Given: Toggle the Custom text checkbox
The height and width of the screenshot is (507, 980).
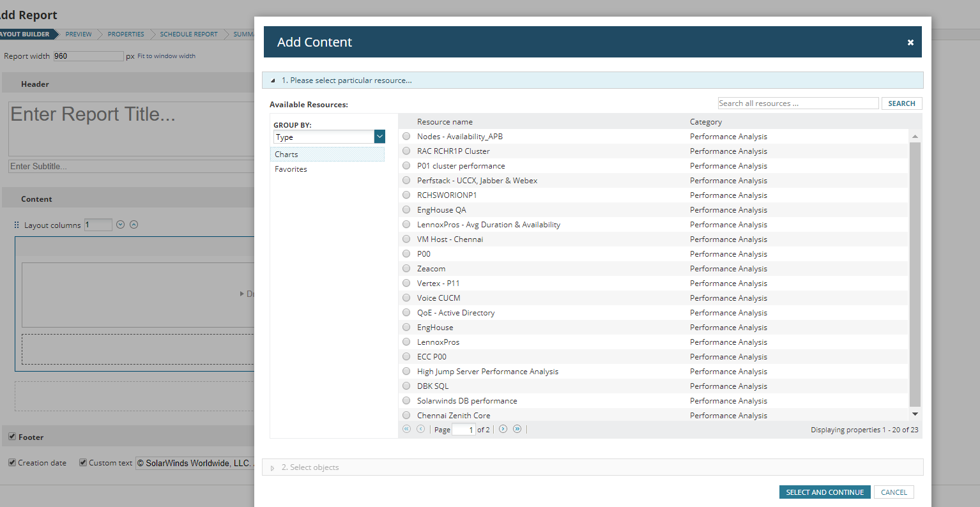Looking at the screenshot, I should click(x=83, y=462).
